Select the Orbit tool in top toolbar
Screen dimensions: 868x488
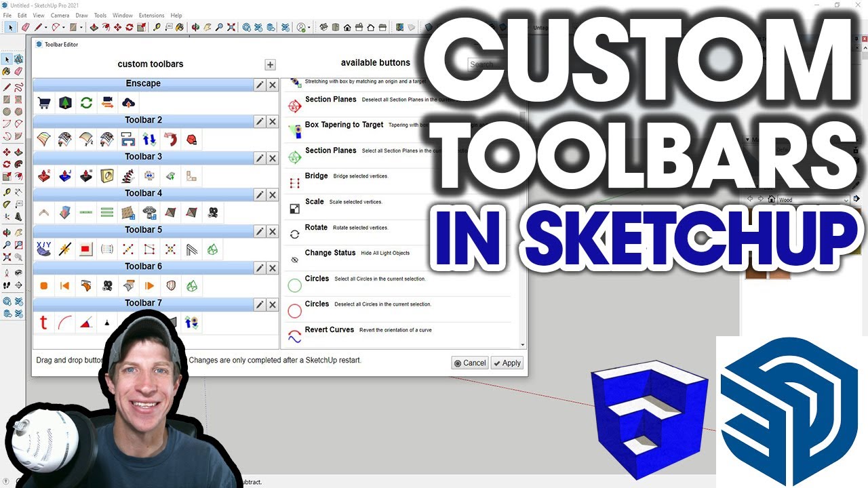(x=195, y=27)
